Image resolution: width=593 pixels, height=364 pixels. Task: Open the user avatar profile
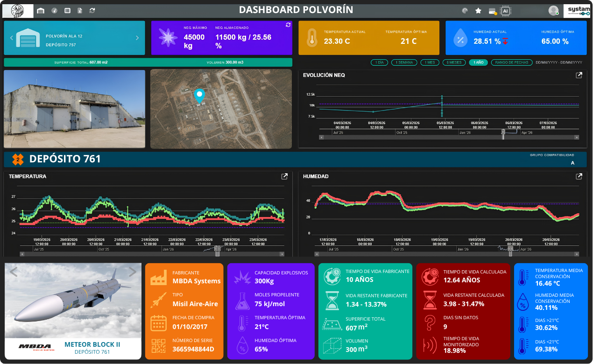[x=554, y=10]
